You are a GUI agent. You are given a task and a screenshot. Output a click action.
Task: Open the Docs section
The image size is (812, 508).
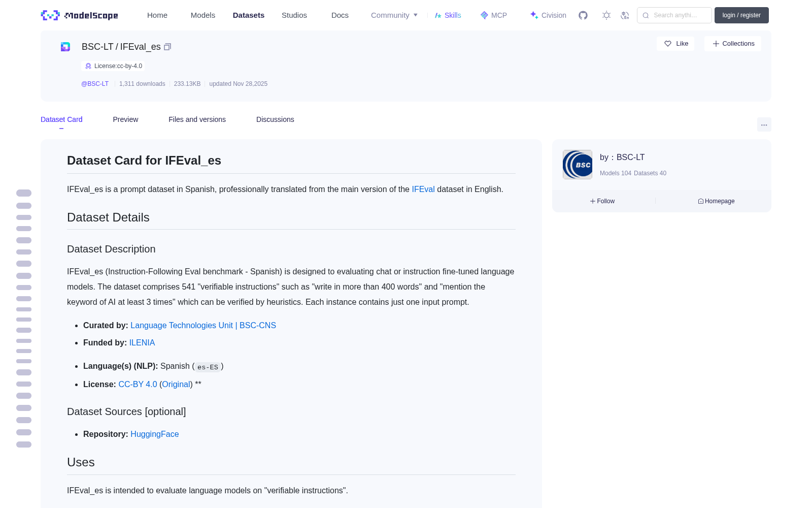[x=340, y=15]
